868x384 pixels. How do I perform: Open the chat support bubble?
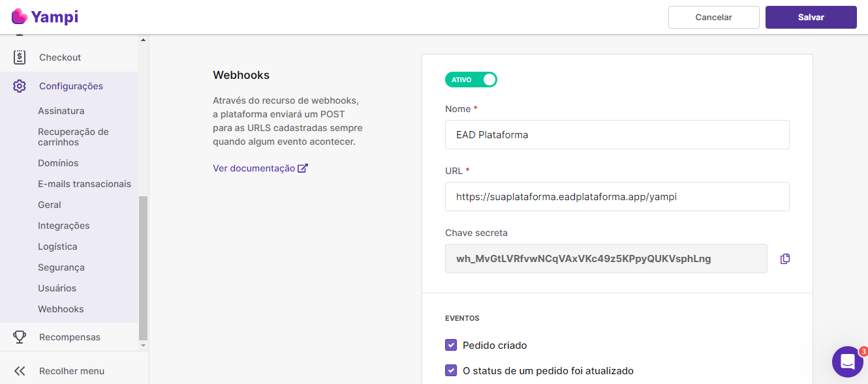[x=848, y=362]
